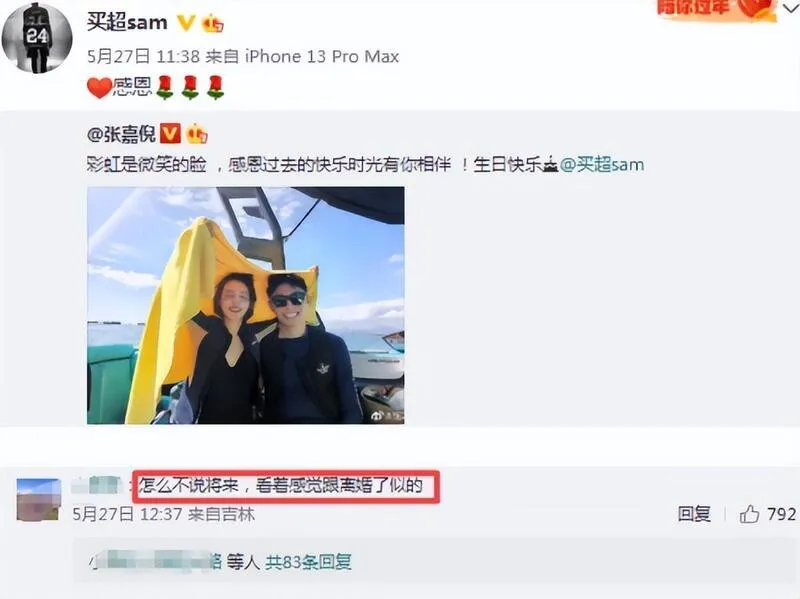
Task: Click the orange V verified badge beside 买超sam
Action: coord(186,22)
